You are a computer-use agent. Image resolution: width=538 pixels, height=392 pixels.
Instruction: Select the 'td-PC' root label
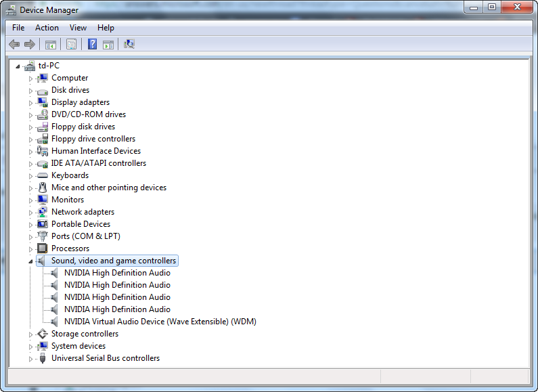(x=49, y=66)
